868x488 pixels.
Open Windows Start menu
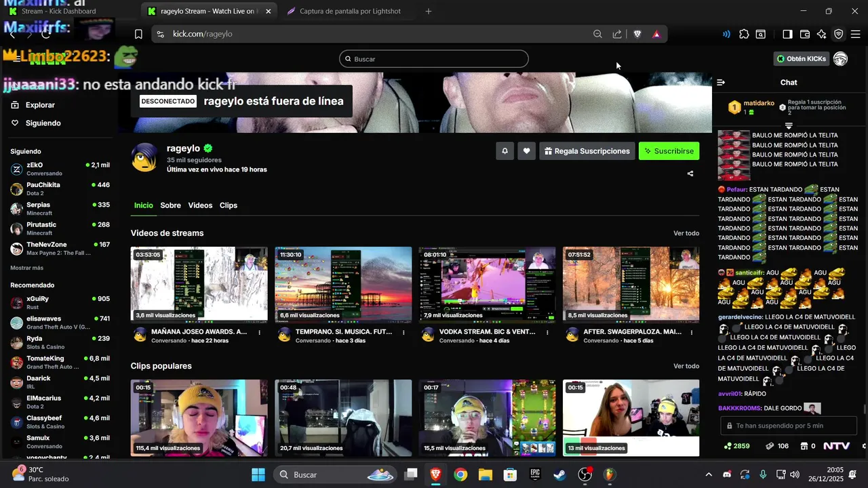[x=258, y=474]
